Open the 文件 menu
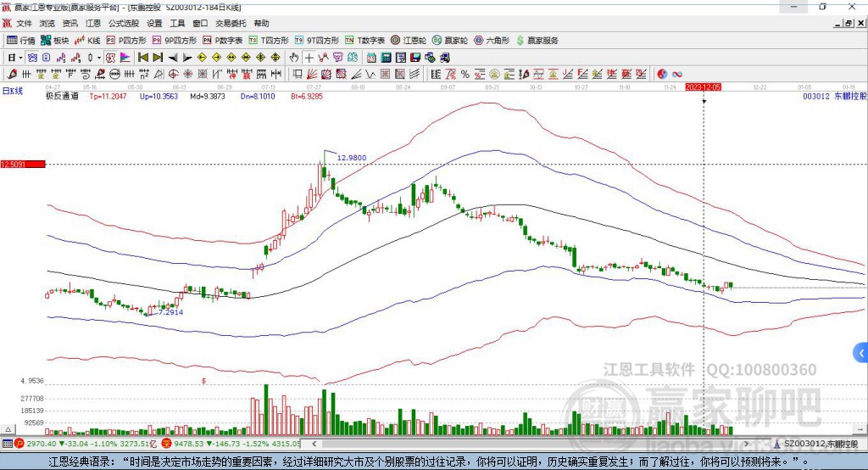Viewport: 868px width, 470px height. pos(24,23)
